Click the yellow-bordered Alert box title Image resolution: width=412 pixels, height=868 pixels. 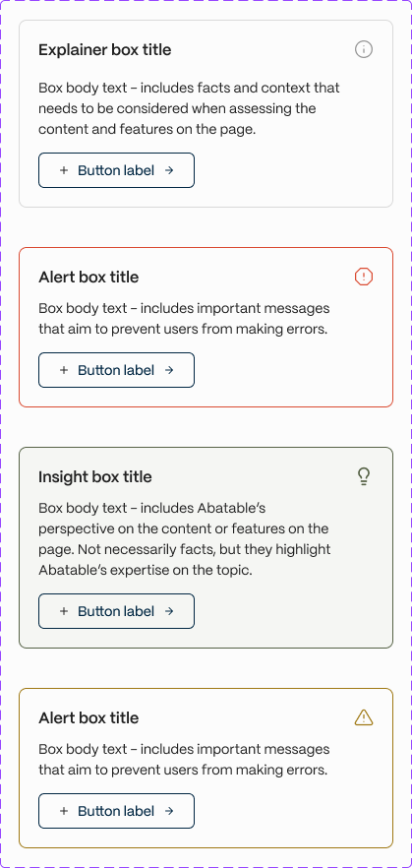point(88,718)
